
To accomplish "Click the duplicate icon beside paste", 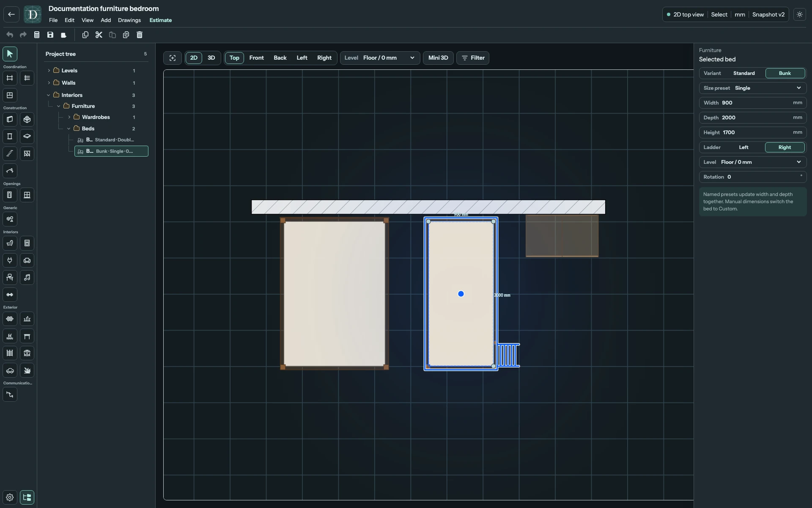I will (126, 35).
